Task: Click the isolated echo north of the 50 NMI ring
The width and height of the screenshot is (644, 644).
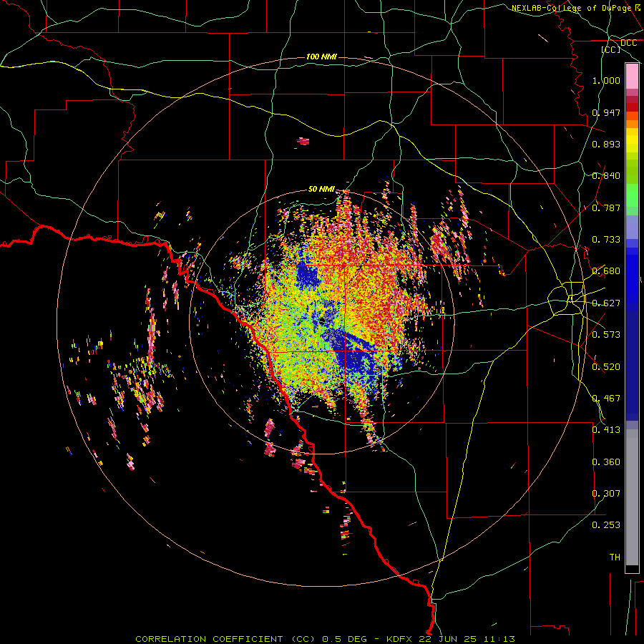Action: tap(303, 141)
